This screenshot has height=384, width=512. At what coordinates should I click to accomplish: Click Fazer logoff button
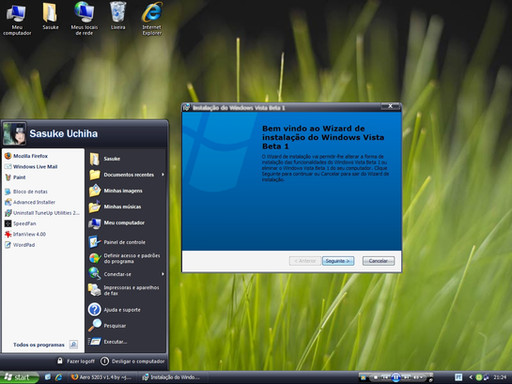(76, 361)
